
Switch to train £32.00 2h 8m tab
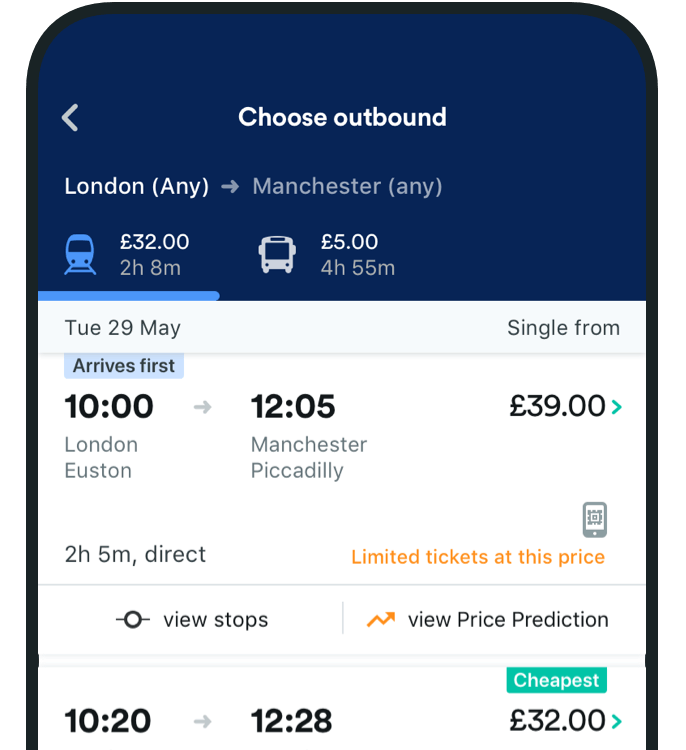128,254
